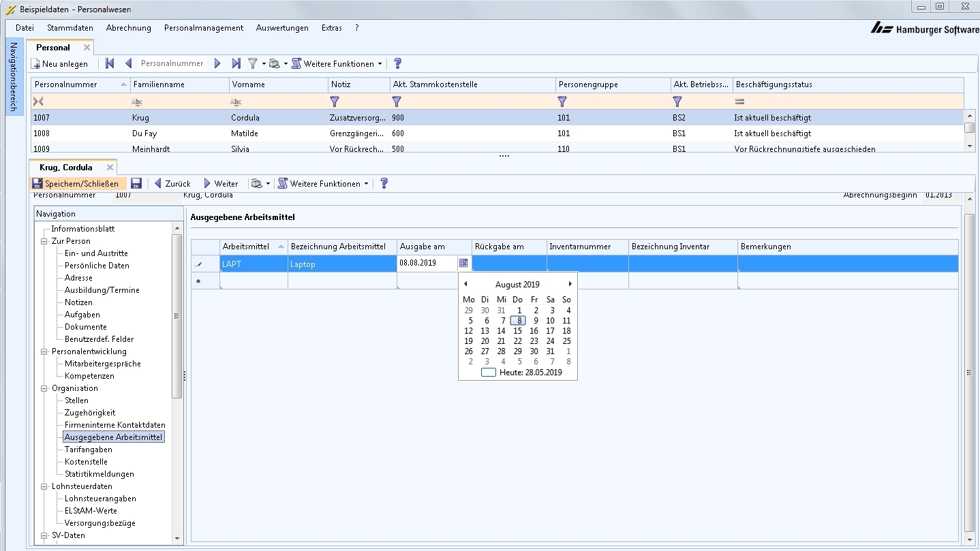Collapse the Organisation tree node
Screen dimensions: 980x551
[x=44, y=388]
